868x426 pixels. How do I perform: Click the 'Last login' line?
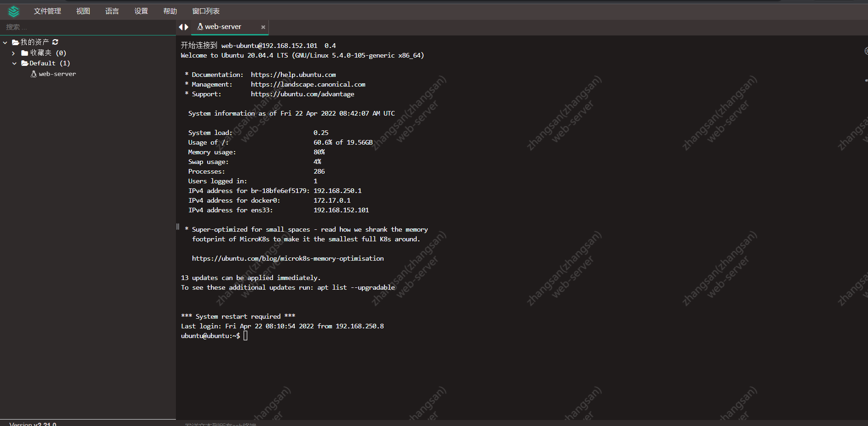(x=282, y=326)
